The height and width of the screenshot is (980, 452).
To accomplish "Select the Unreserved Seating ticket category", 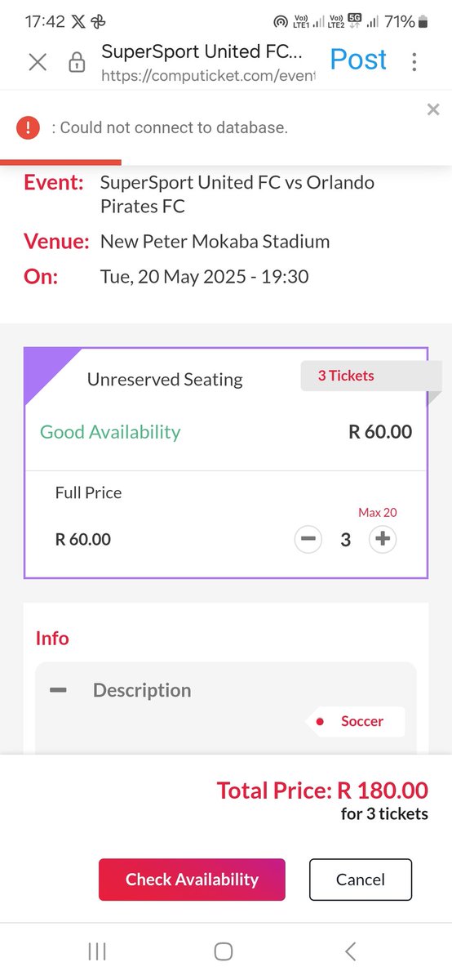I will pyautogui.click(x=165, y=379).
